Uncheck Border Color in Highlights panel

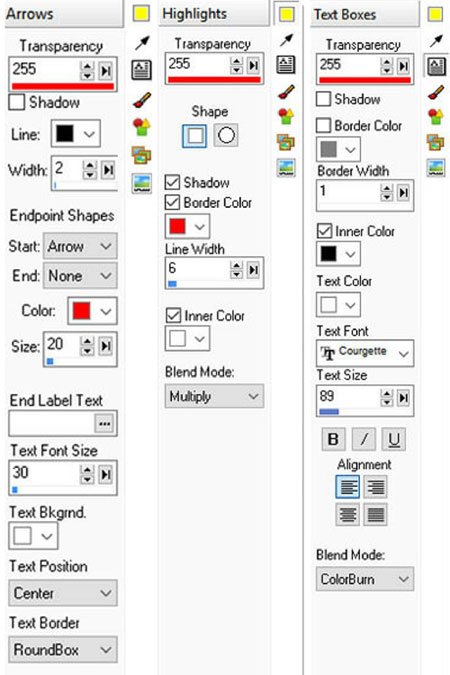pos(172,202)
